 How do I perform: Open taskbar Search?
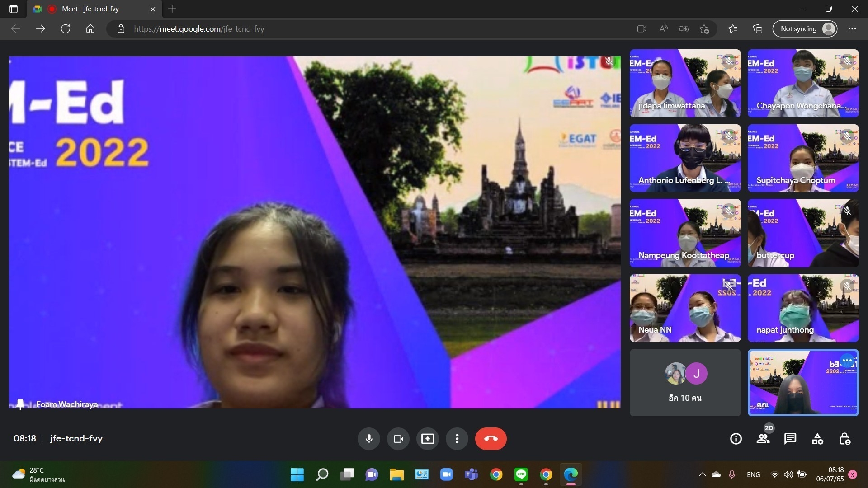322,474
